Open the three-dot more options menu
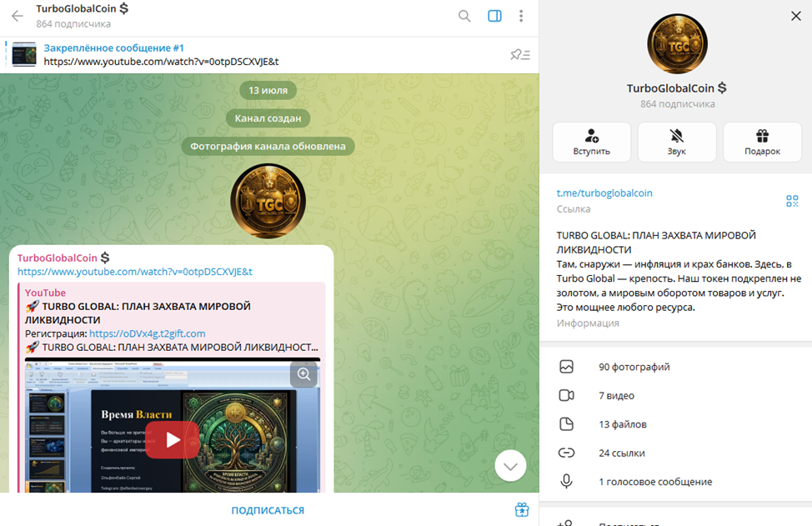 (521, 16)
